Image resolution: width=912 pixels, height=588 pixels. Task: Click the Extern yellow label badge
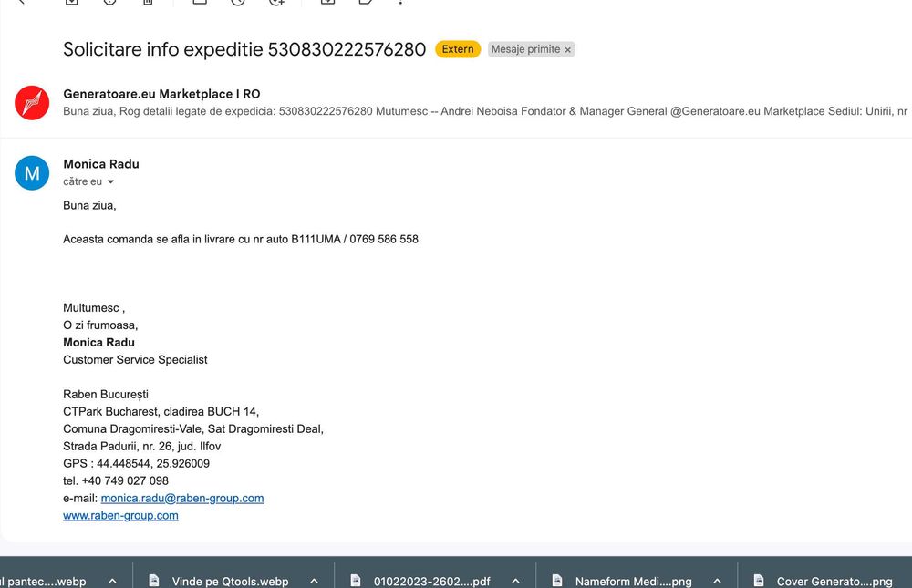pos(458,49)
